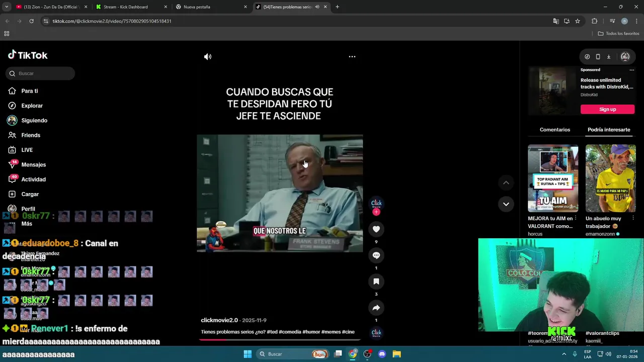Share the video with the arrow icon

(376, 308)
